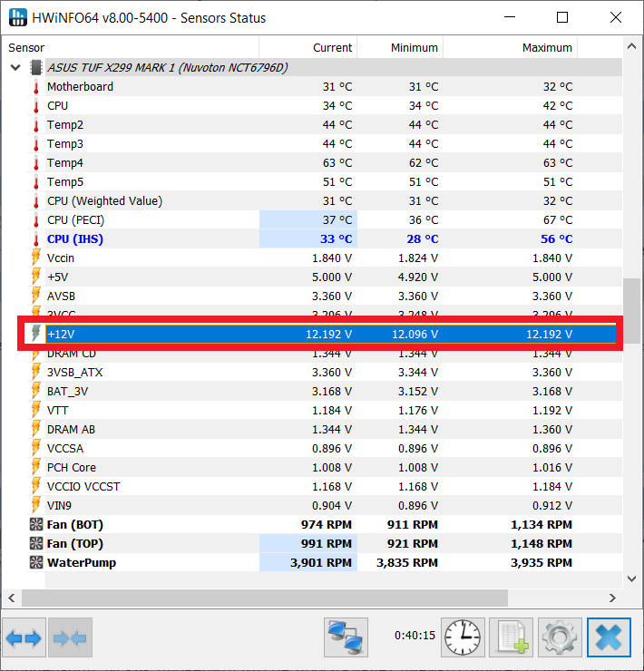Click the Minimum column header

pyautogui.click(x=400, y=47)
